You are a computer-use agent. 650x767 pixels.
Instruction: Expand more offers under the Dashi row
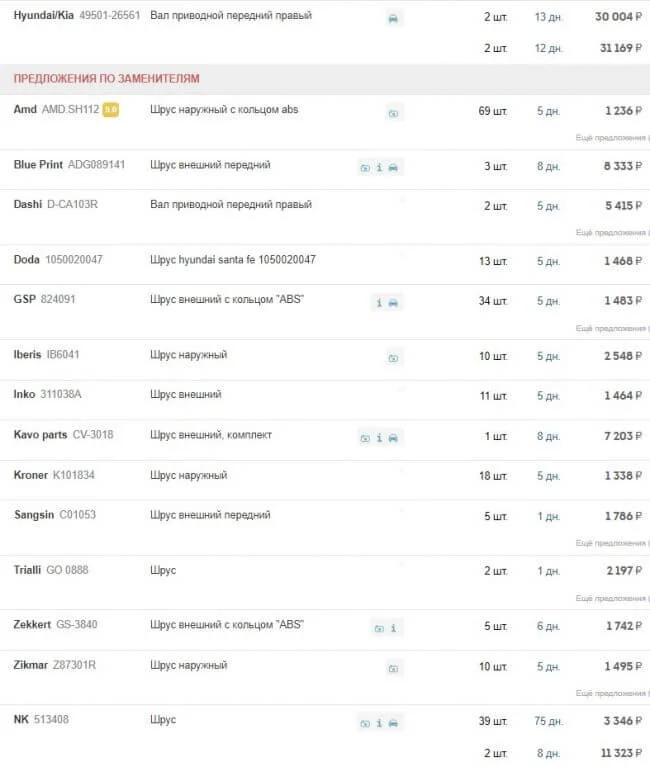[x=612, y=232]
